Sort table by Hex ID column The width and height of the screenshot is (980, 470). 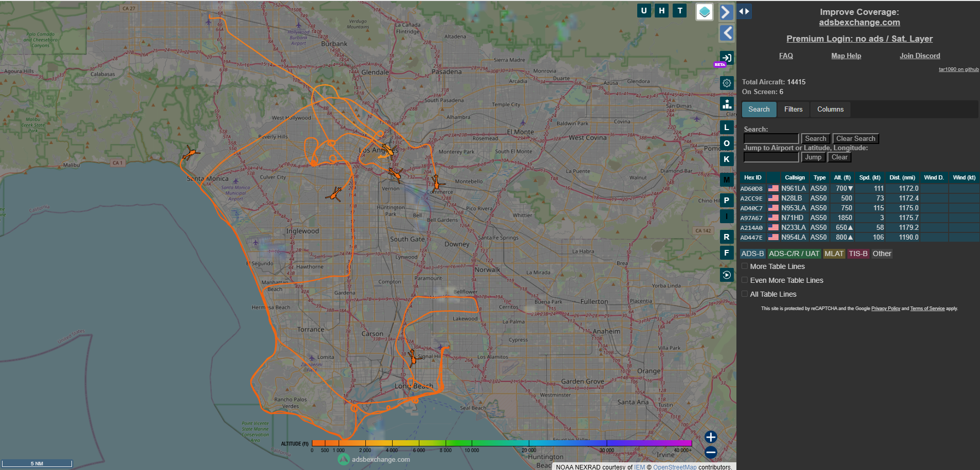(752, 178)
